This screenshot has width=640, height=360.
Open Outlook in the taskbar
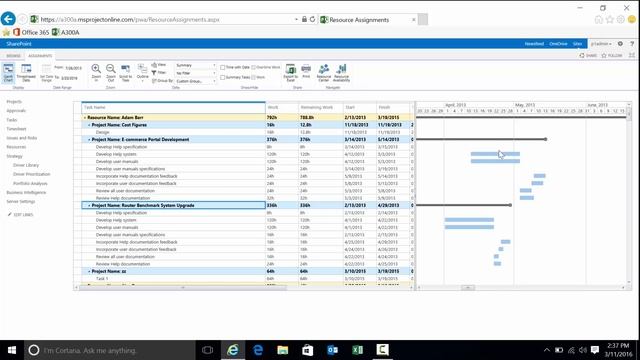(x=333, y=350)
